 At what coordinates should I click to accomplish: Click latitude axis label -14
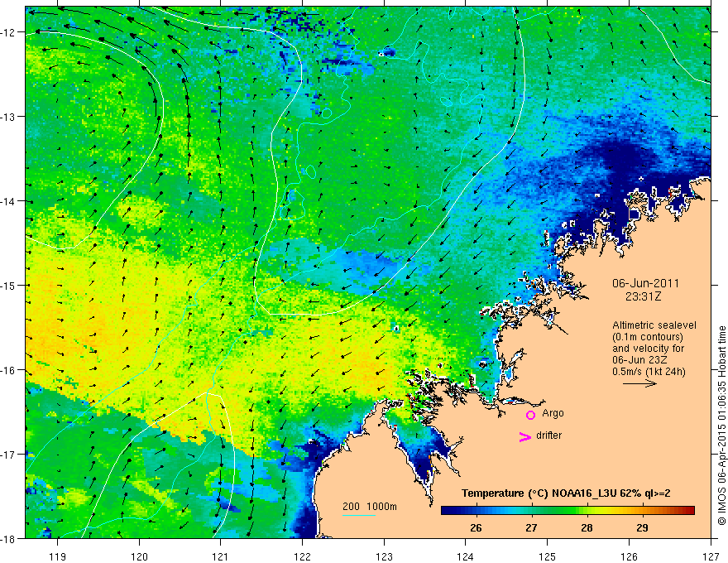(x=8, y=201)
